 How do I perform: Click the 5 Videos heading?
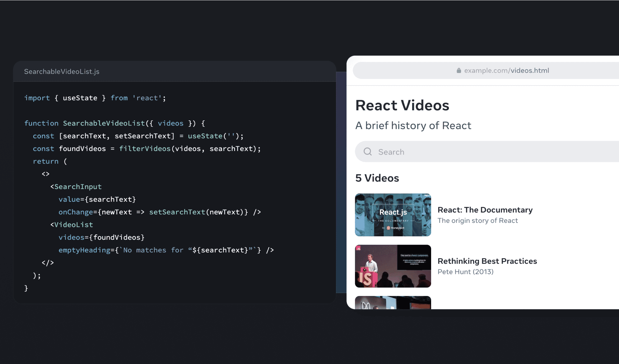pyautogui.click(x=377, y=178)
